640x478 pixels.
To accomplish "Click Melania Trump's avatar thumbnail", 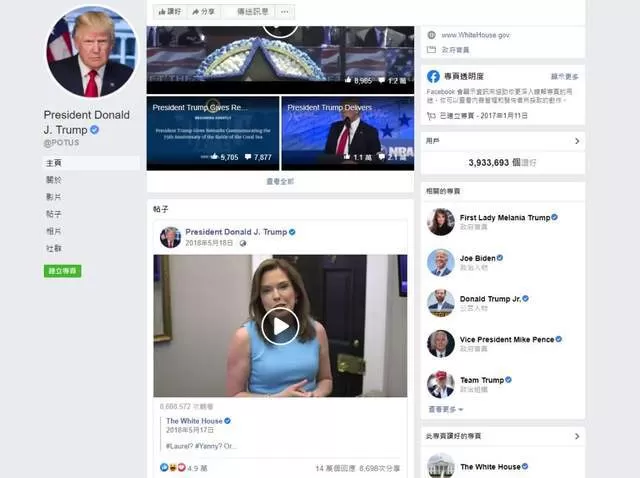I will click(x=441, y=222).
